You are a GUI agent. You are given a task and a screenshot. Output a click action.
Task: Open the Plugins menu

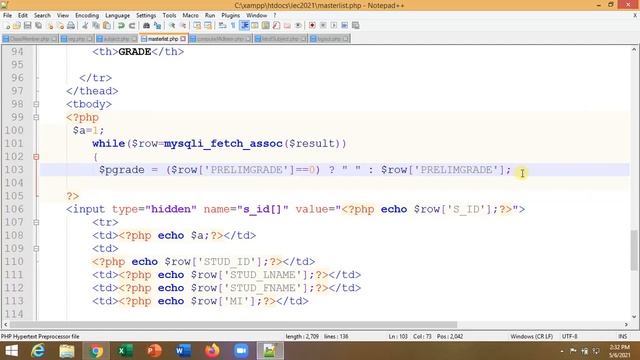click(231, 15)
